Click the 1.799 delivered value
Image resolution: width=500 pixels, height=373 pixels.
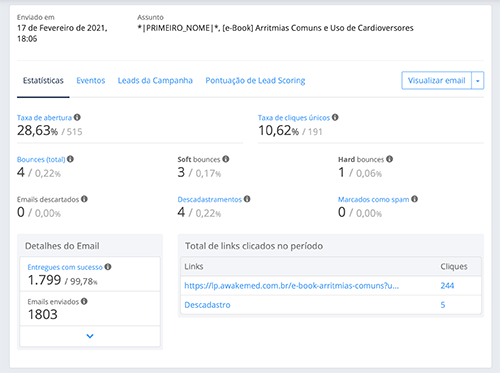pyautogui.click(x=44, y=280)
